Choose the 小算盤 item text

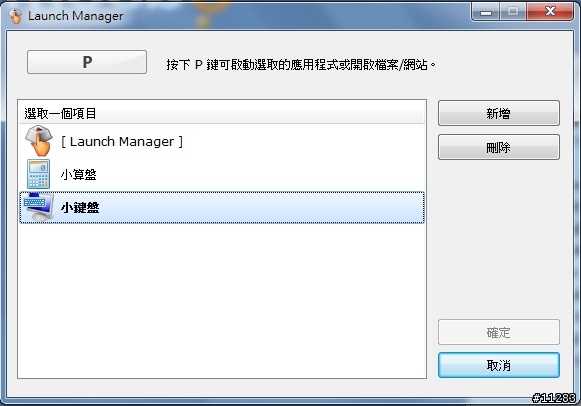pyautogui.click(x=79, y=174)
